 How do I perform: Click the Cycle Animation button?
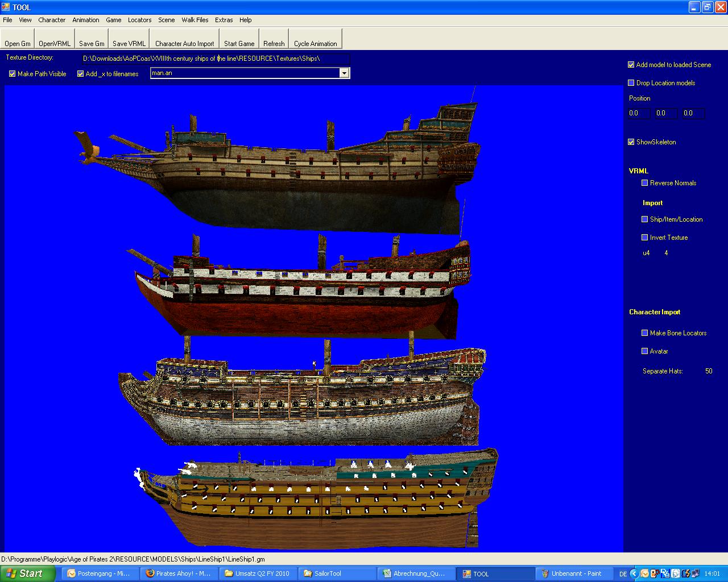(316, 39)
